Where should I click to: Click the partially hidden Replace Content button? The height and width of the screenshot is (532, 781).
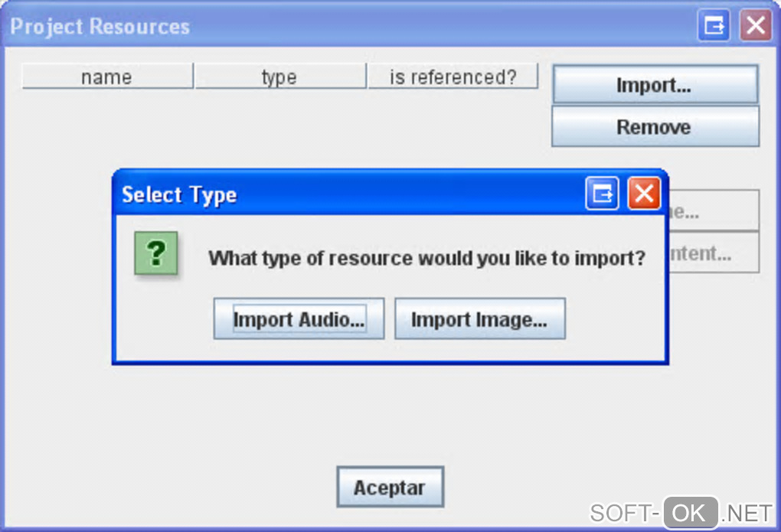coord(713,253)
